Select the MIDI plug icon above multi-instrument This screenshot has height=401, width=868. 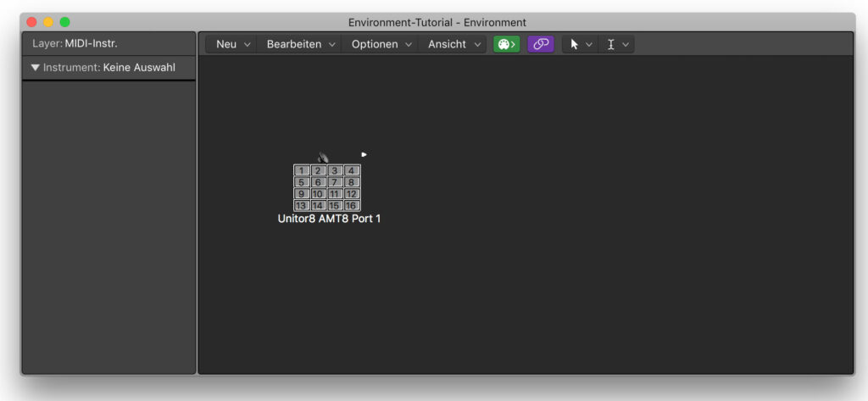pos(323,158)
